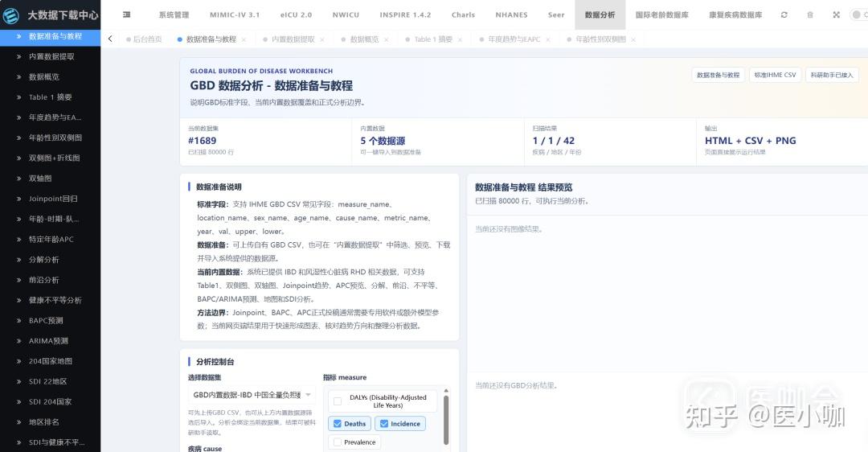Open the MIMIC-IV 3.1 menu
Viewport: 868px width, 452px height.
tap(235, 15)
